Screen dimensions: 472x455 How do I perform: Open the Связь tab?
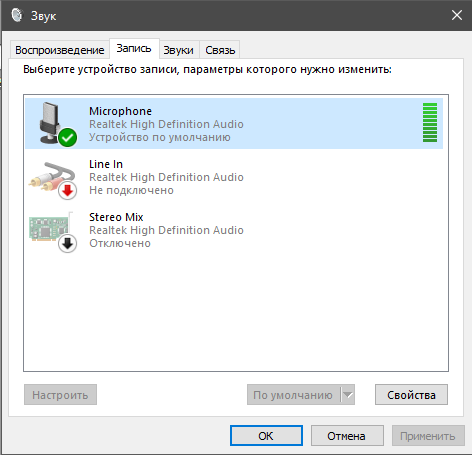pos(220,50)
